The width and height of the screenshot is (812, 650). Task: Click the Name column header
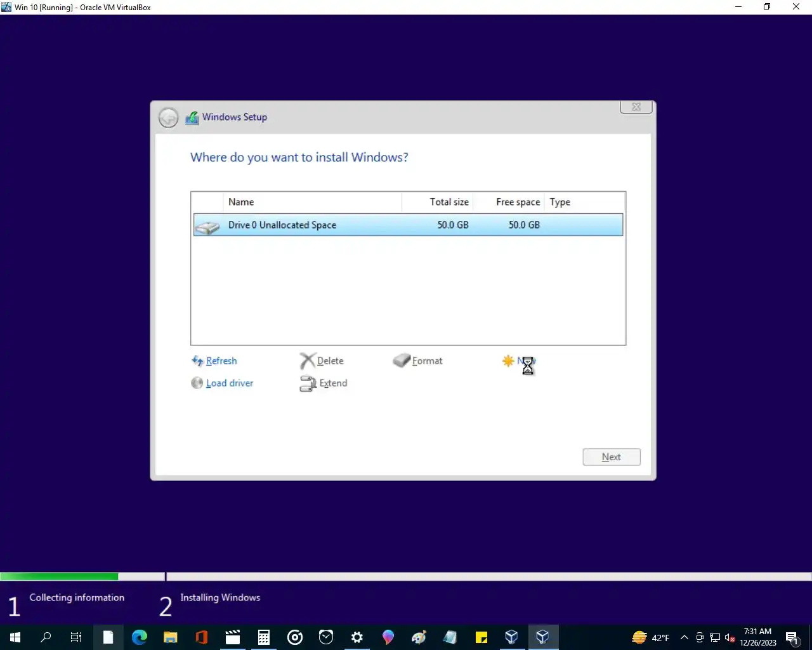312,202
